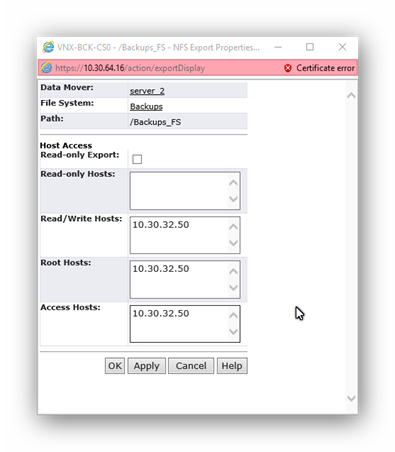
Task: Cancel the NFS export properties dialog
Action: [191, 366]
